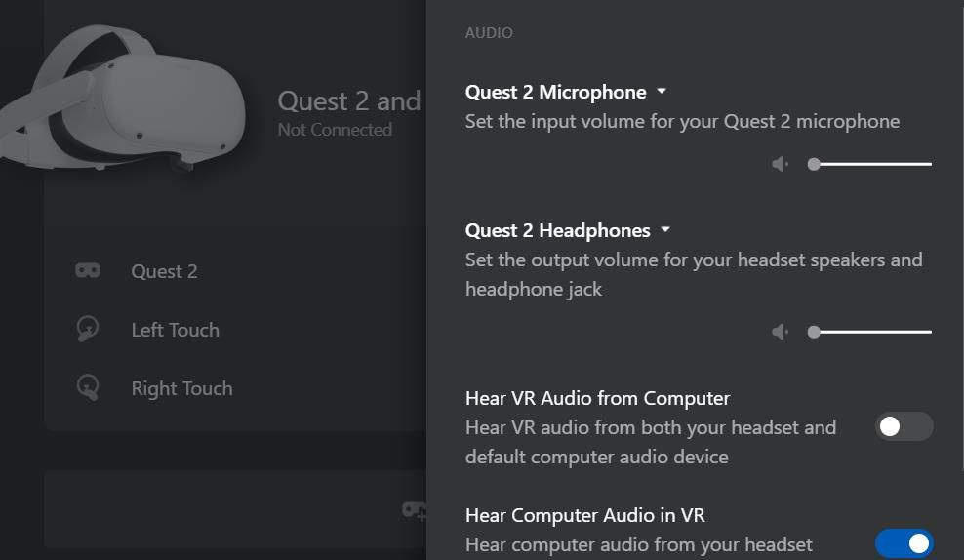Click the Hear VR Audio from Computer label
Screen dimensions: 964x560
597,398
